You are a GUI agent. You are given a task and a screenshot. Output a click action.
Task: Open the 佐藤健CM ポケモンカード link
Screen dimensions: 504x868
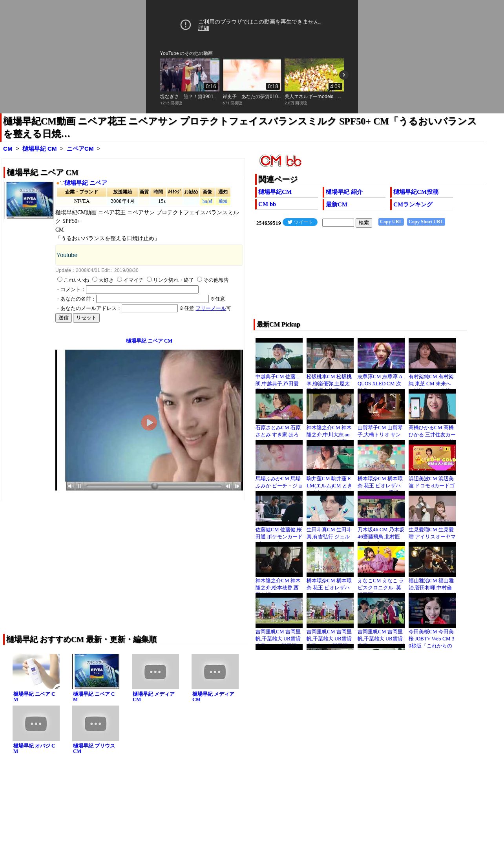[x=279, y=533]
